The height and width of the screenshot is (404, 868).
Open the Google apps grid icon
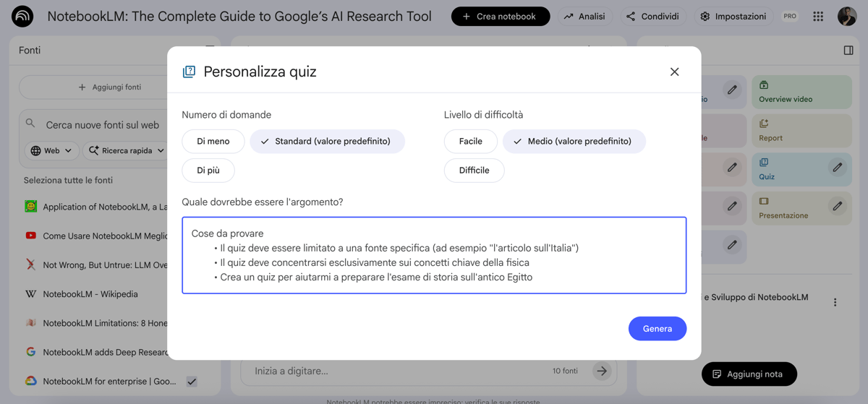pos(818,17)
